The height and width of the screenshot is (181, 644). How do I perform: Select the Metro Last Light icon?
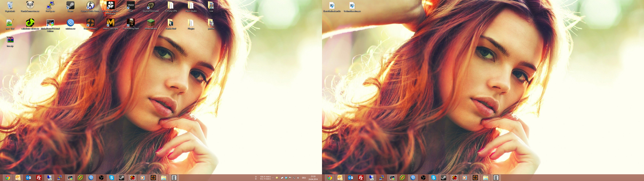[111, 23]
